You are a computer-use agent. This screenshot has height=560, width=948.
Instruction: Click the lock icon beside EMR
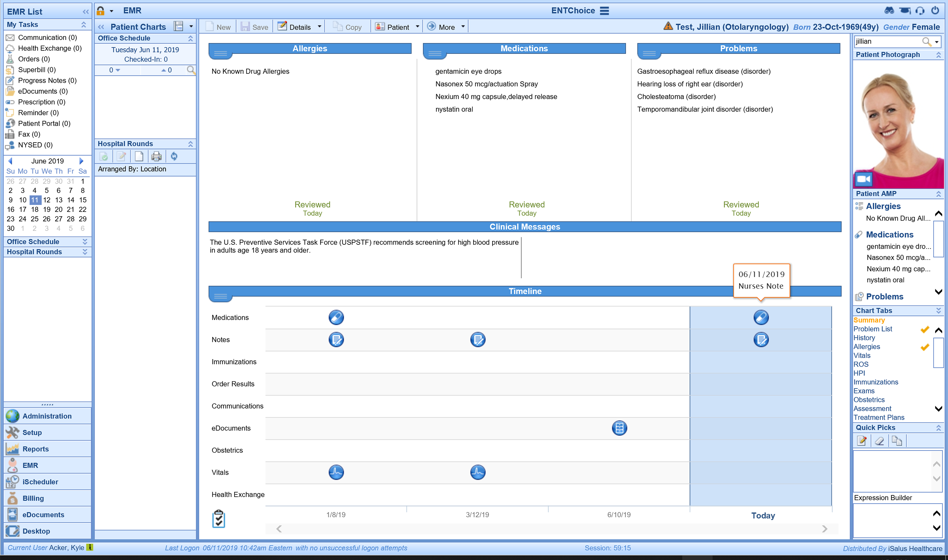100,11
